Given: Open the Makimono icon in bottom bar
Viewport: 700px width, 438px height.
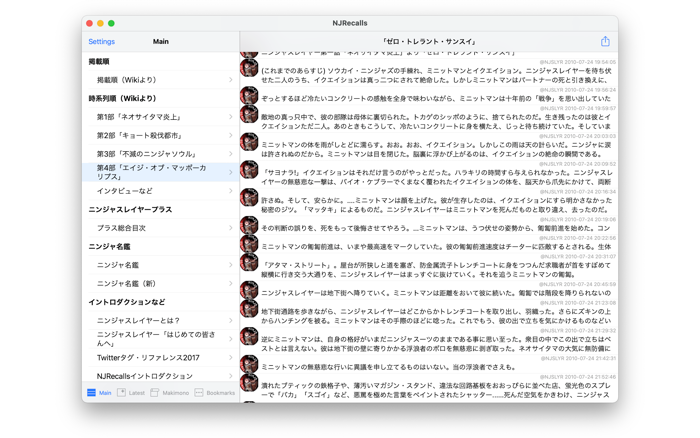Looking at the screenshot, I should click(x=154, y=392).
